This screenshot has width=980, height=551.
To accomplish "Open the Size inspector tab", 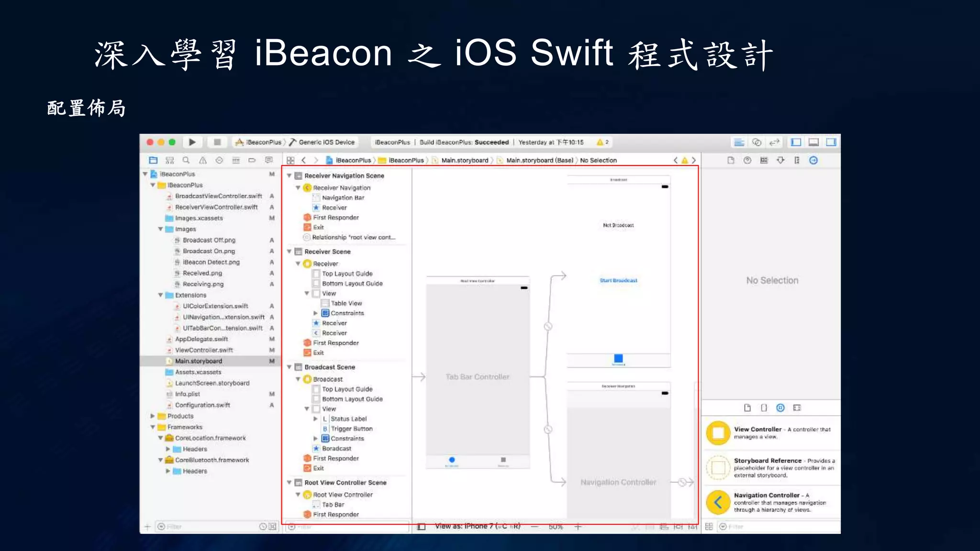I will (797, 160).
